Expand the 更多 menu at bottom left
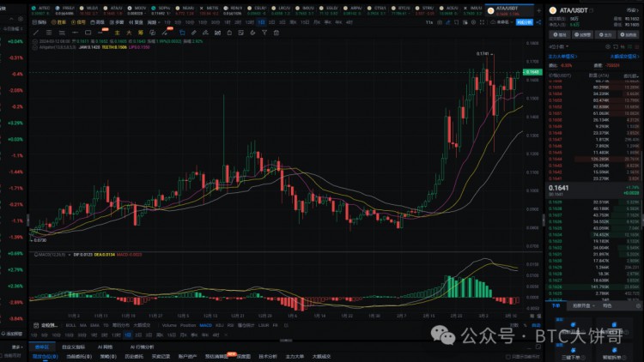The width and height of the screenshot is (644, 362). pos(17,347)
